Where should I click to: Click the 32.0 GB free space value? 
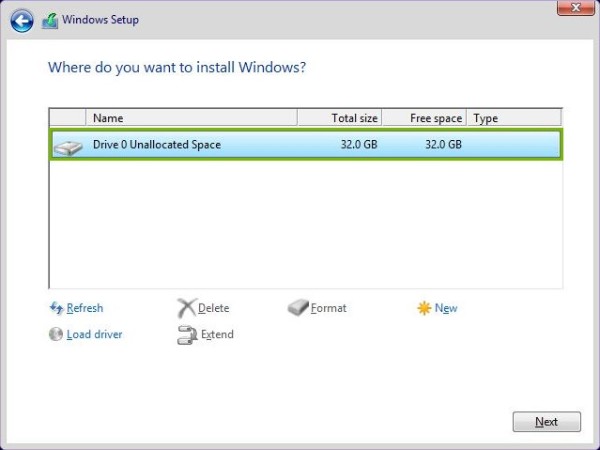443,145
